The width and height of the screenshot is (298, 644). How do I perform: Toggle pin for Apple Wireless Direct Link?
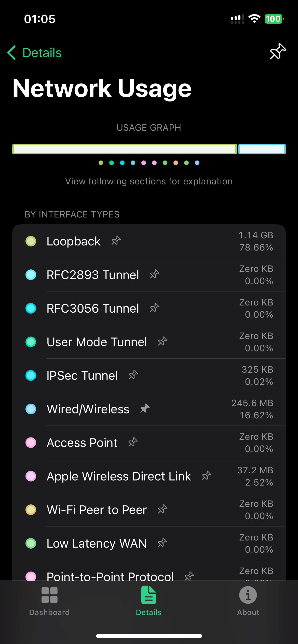[x=207, y=476]
